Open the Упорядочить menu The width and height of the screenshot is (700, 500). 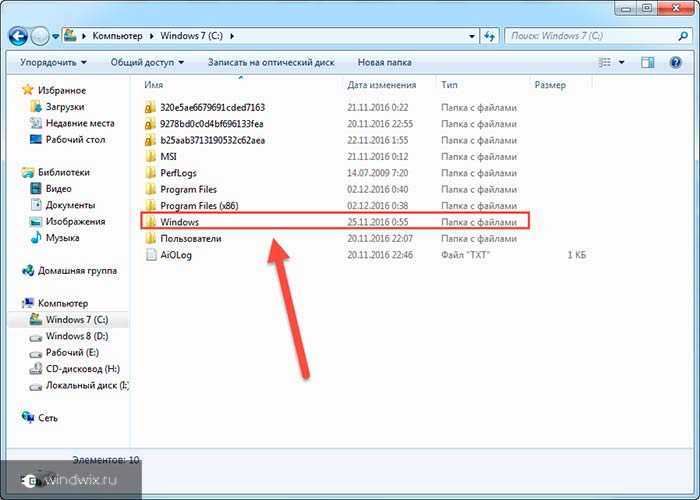coord(53,62)
